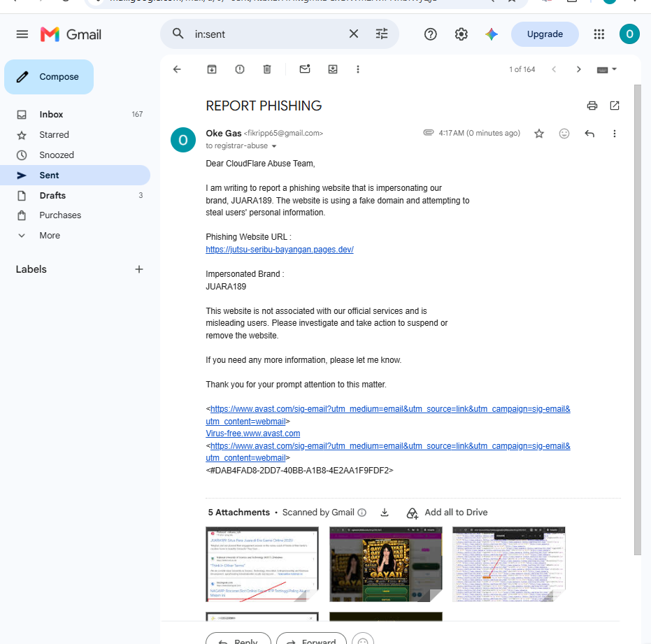Image resolution: width=651 pixels, height=644 pixels.
Task: Open the email in a new window
Action: (615, 106)
